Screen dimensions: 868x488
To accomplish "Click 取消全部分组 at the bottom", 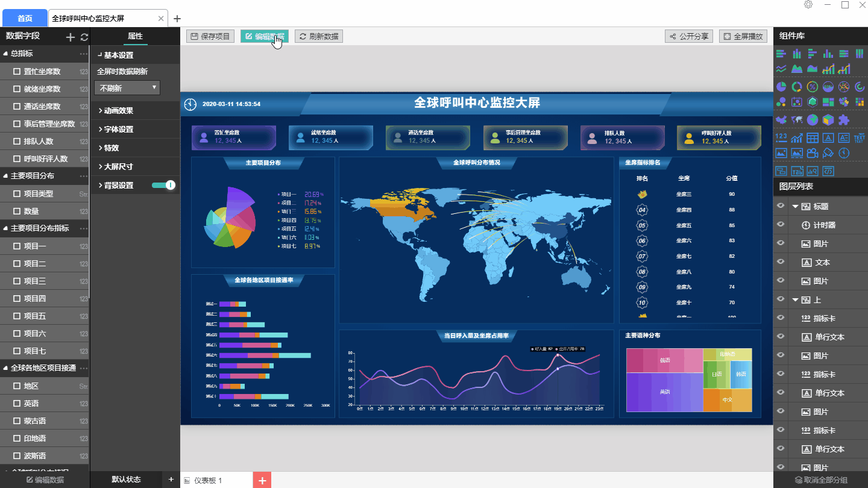I will coord(820,480).
